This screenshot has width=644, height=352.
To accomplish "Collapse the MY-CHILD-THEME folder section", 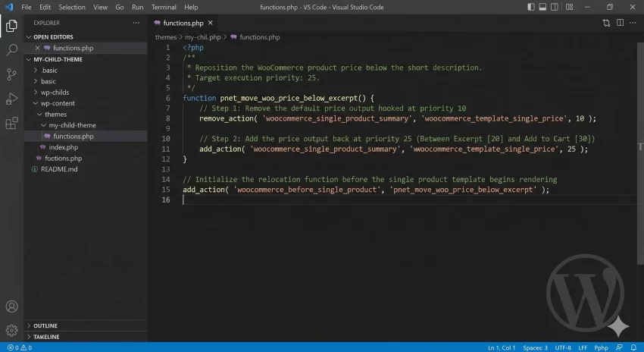I will [x=86, y=59].
